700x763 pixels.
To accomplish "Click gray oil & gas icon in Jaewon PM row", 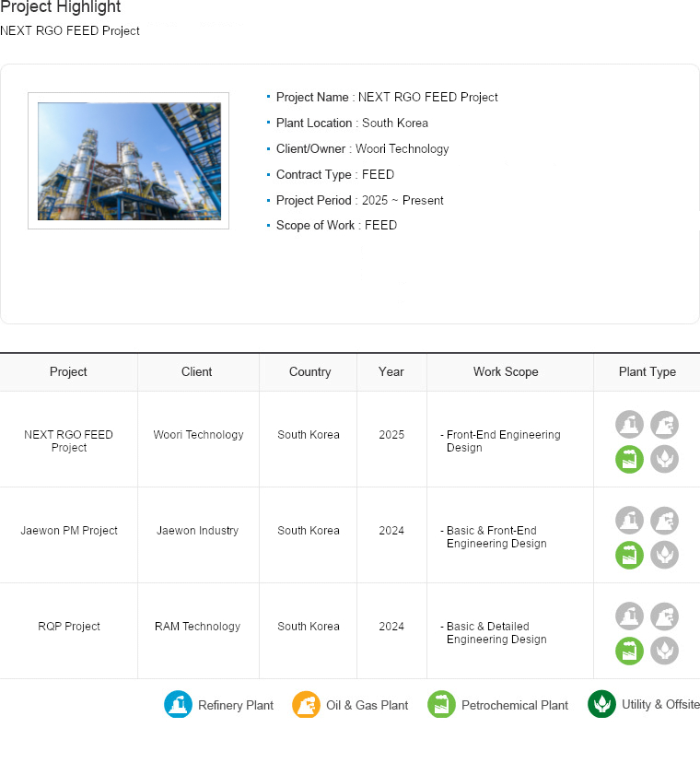I will point(664,520).
